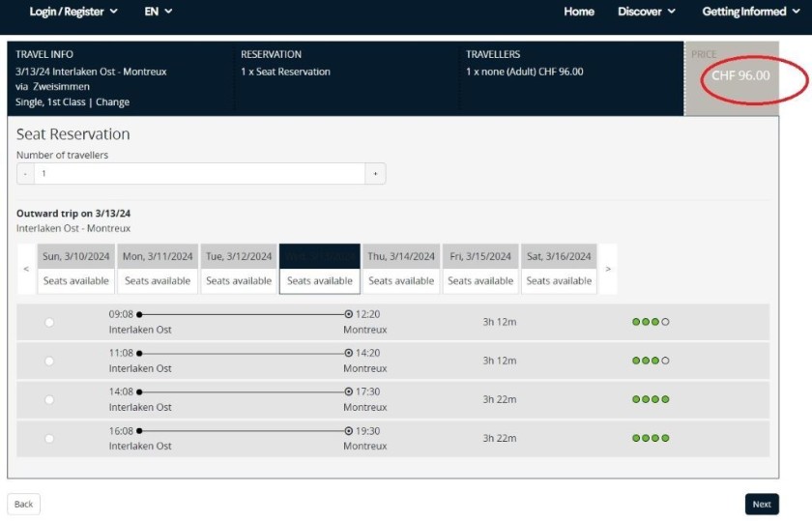The height and width of the screenshot is (521, 812).
Task: Show earlier dates with the left arrow
Action: [x=26, y=269]
